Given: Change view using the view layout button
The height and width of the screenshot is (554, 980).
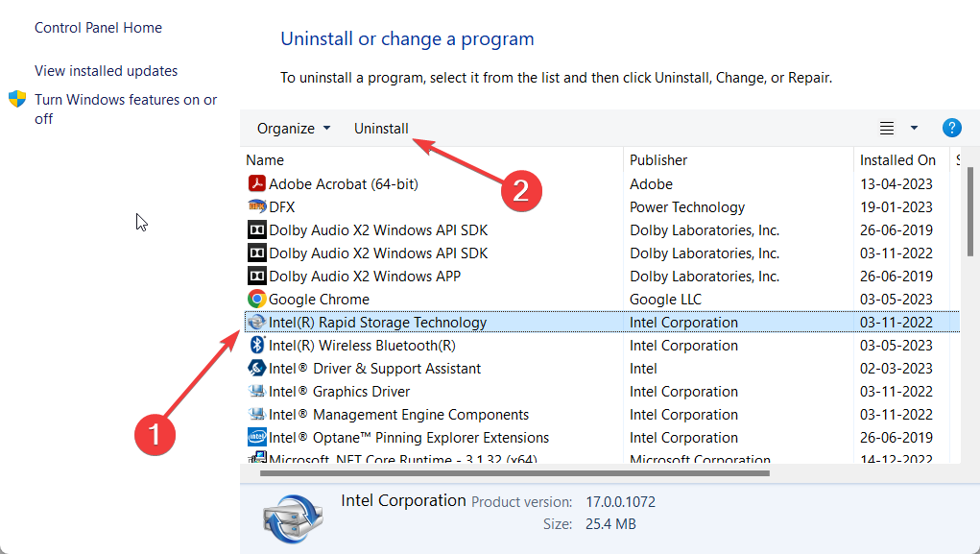Looking at the screenshot, I should pyautogui.click(x=887, y=128).
